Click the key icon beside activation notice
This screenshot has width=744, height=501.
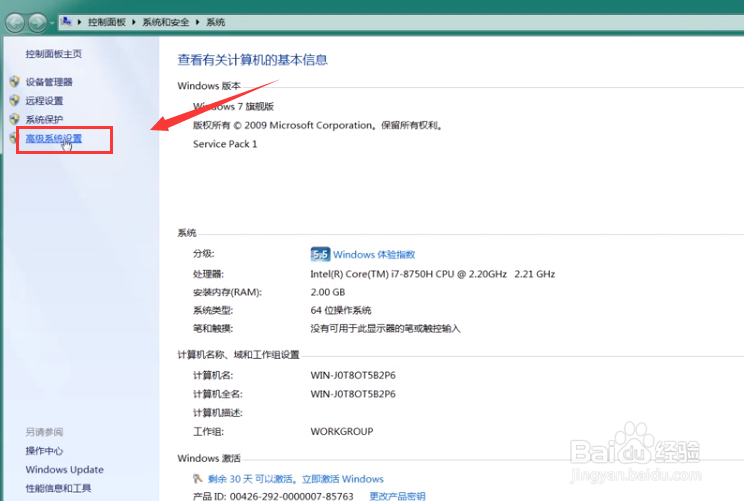coord(198,478)
